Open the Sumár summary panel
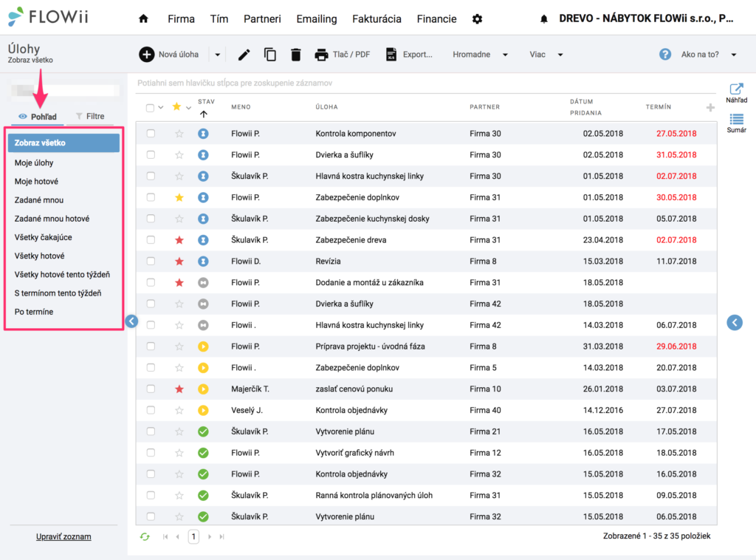Screen dimensions: 756x560 click(736, 123)
